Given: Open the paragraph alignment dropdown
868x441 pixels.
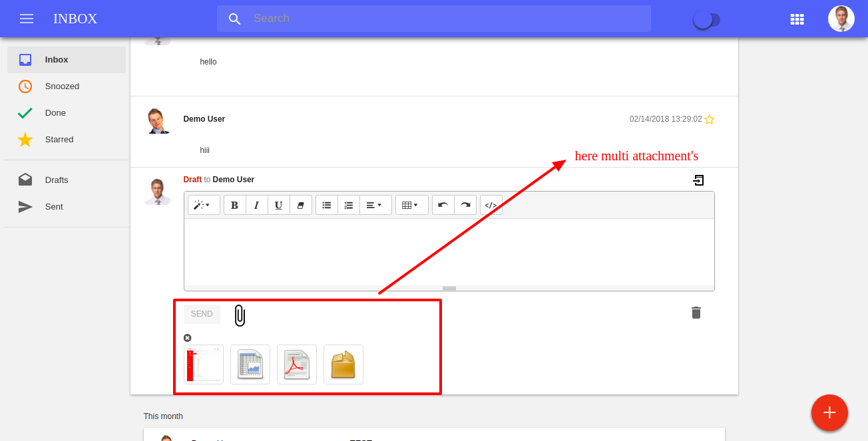Looking at the screenshot, I should click(x=375, y=205).
